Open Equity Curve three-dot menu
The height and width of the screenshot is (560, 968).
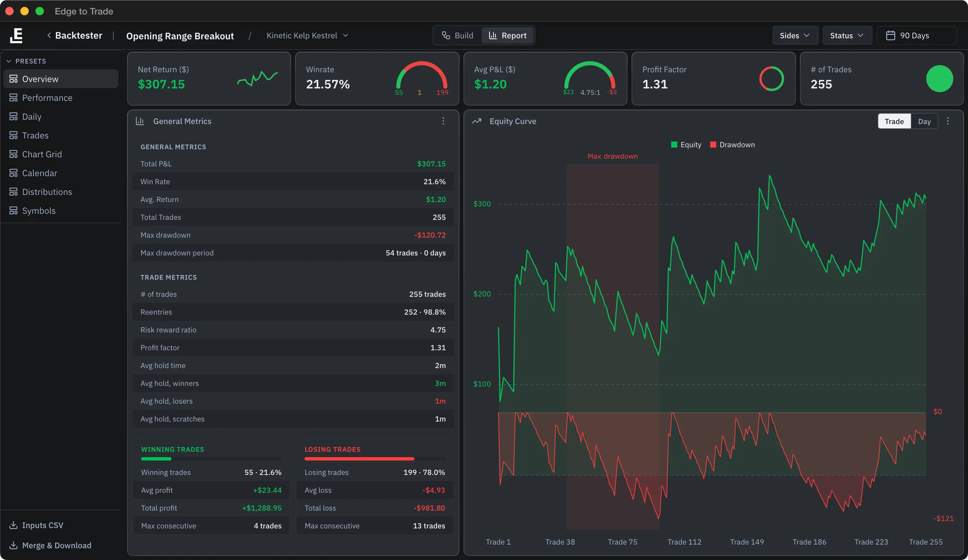(947, 121)
